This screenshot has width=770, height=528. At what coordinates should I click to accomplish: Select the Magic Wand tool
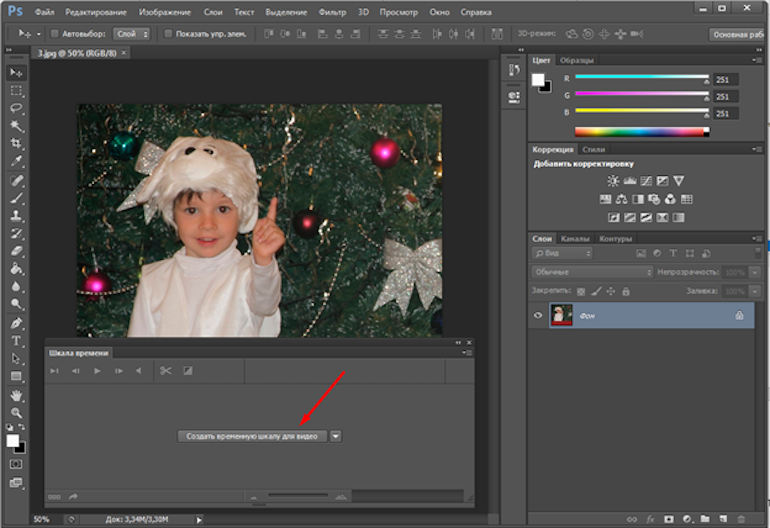pyautogui.click(x=17, y=126)
